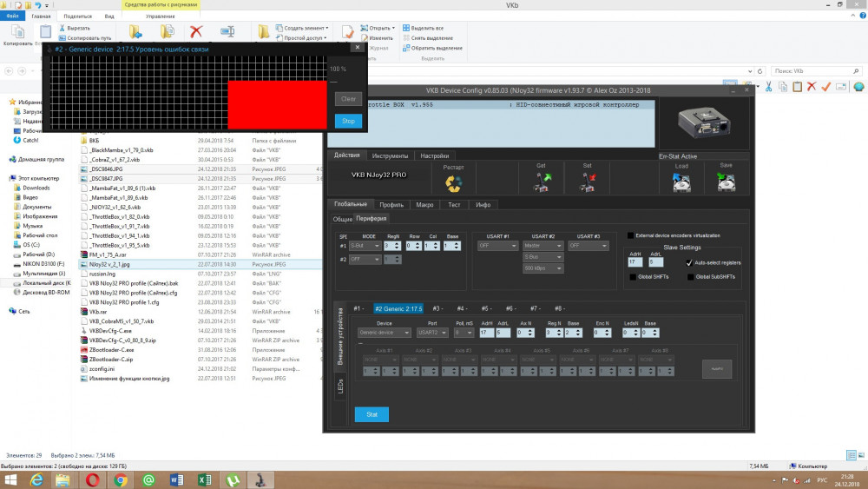Click Обратить выделение in the ribbon
Viewport: 868px width, 489px height.
[x=432, y=48]
